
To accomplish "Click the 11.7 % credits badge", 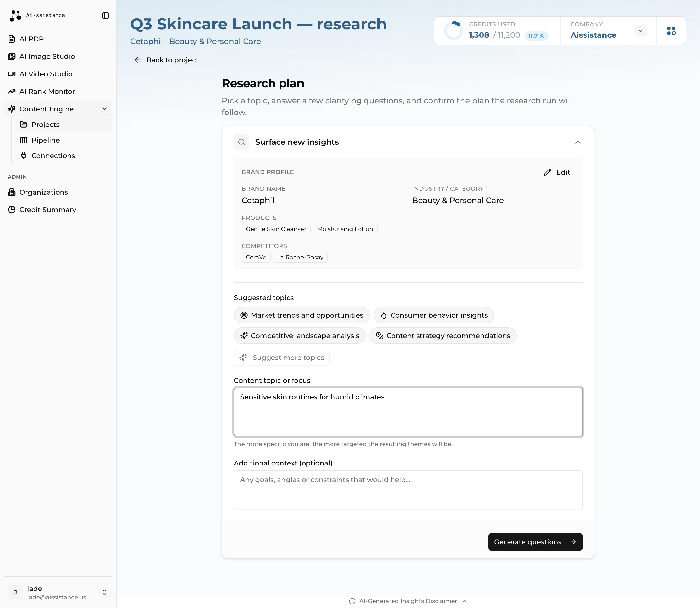I will (x=536, y=36).
